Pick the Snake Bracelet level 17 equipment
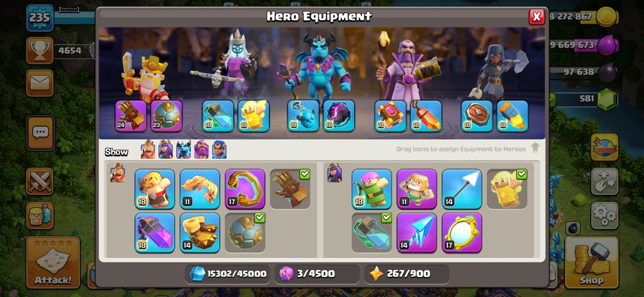 pyautogui.click(x=245, y=189)
